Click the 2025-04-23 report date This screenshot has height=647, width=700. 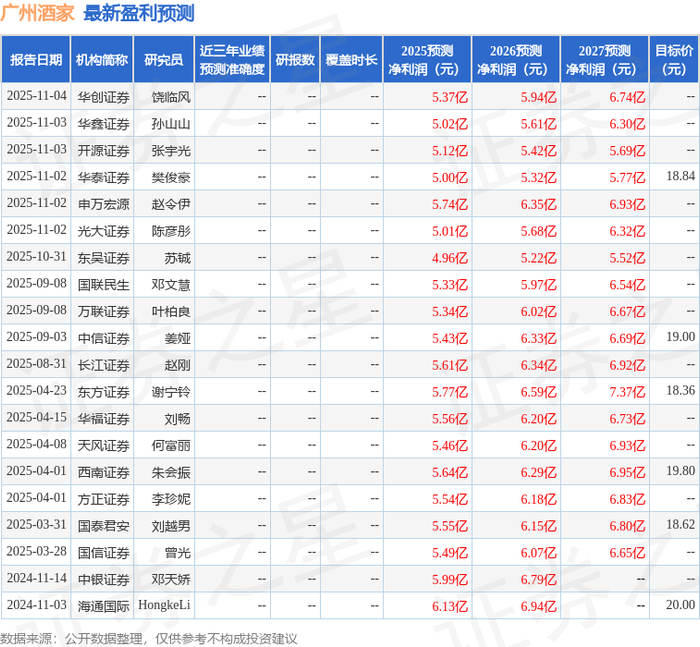37,390
